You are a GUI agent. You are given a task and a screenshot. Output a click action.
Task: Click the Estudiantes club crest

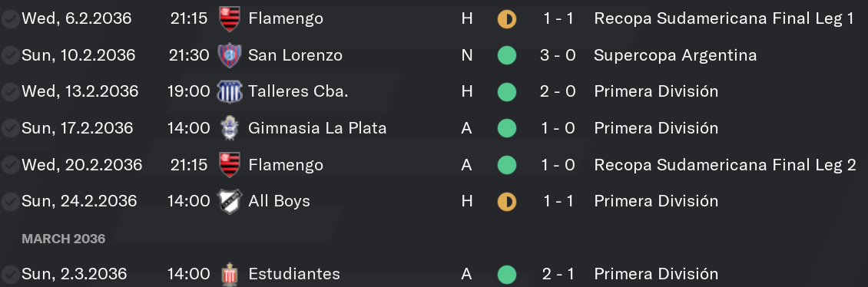click(x=229, y=274)
